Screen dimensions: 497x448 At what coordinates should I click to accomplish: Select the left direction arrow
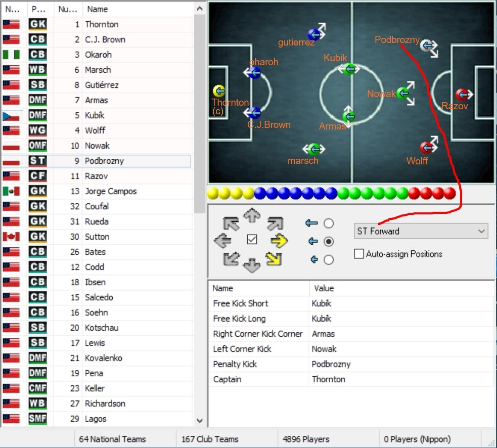click(x=222, y=241)
